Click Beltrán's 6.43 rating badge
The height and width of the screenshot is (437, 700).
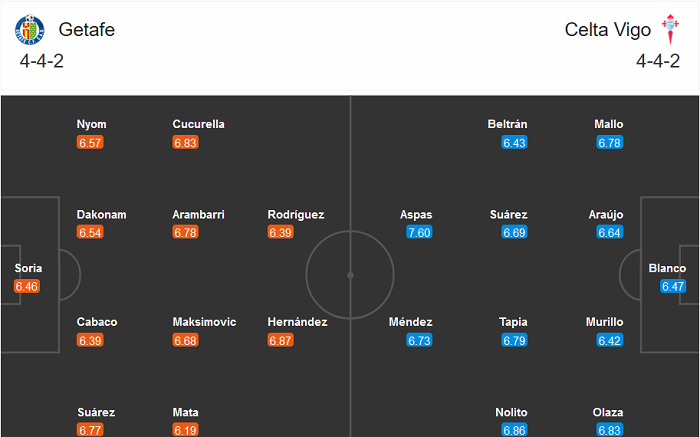tap(514, 143)
